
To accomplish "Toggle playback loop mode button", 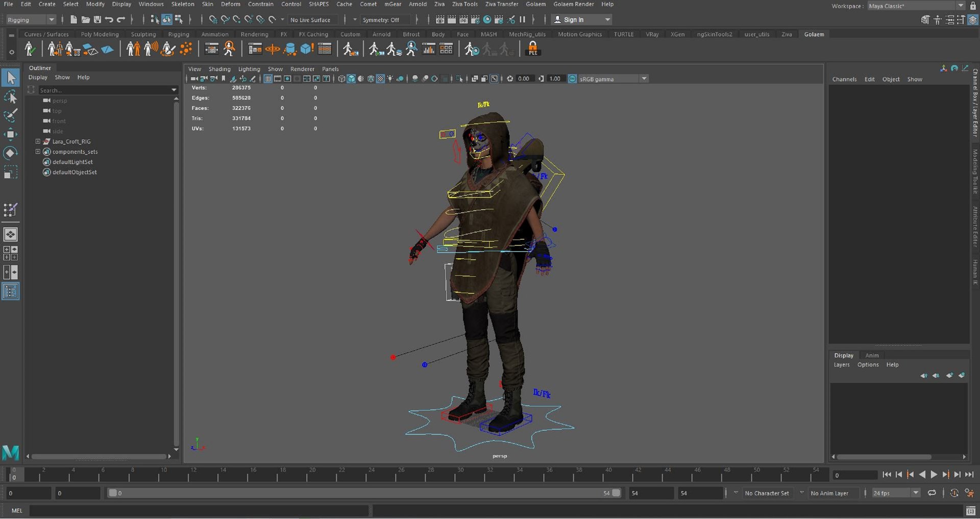I will click(932, 493).
